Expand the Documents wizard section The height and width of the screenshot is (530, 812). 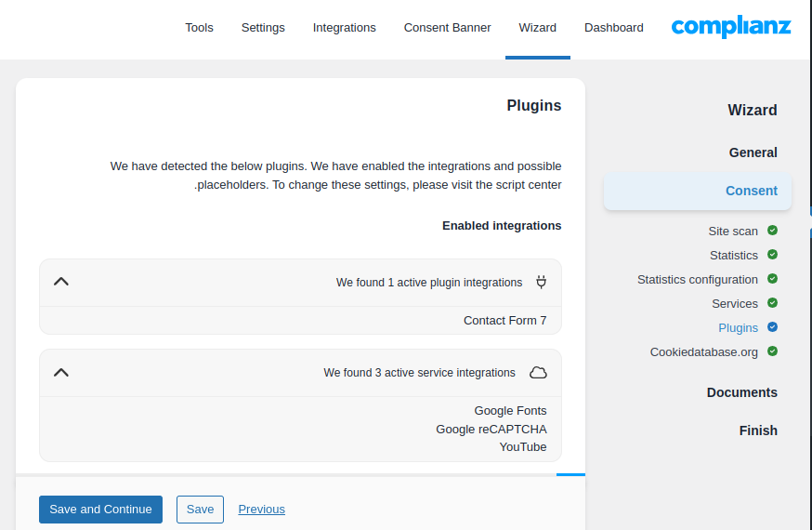pos(741,392)
